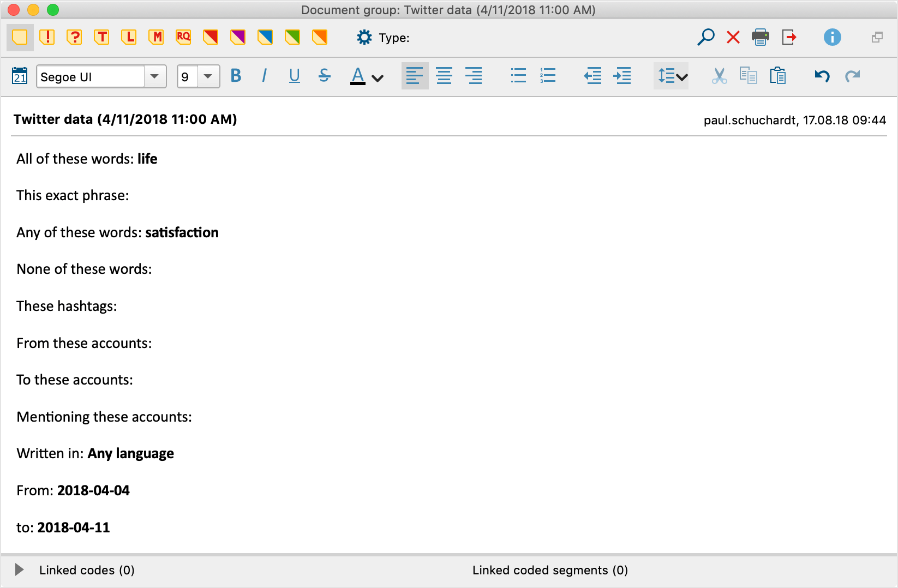Export the memo
This screenshot has height=588, width=898.
click(789, 37)
